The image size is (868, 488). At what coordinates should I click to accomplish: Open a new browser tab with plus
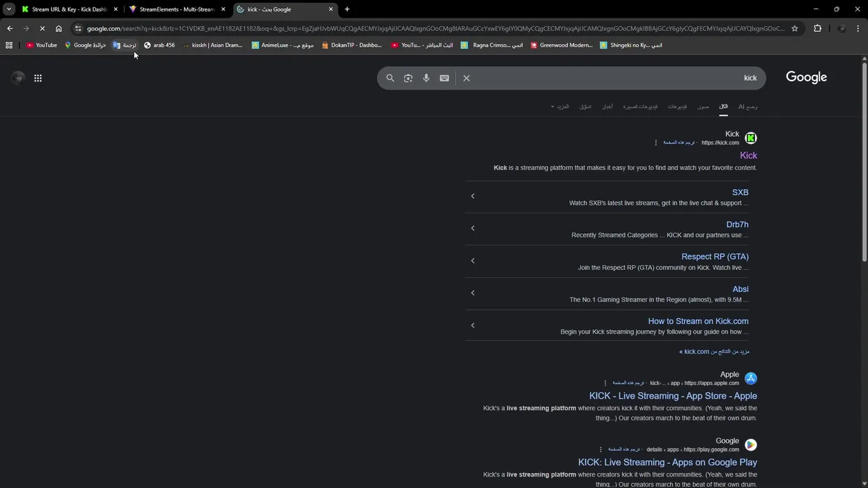point(347,9)
